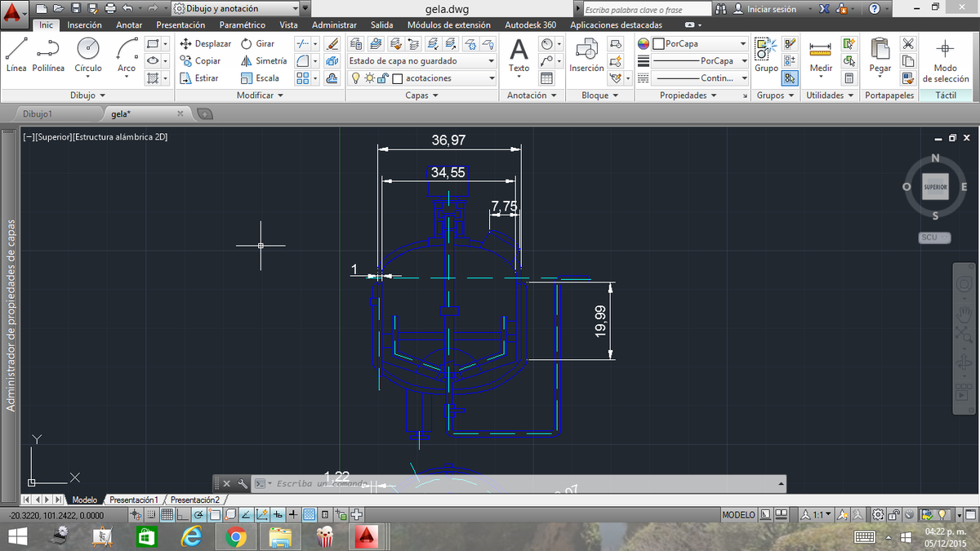Select the Polilínea tool
This screenshot has width=980, height=551.
pyautogui.click(x=48, y=56)
